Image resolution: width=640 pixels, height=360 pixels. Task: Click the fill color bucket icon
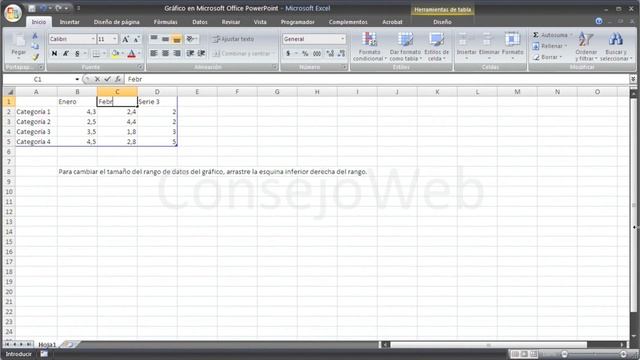click(x=115, y=53)
